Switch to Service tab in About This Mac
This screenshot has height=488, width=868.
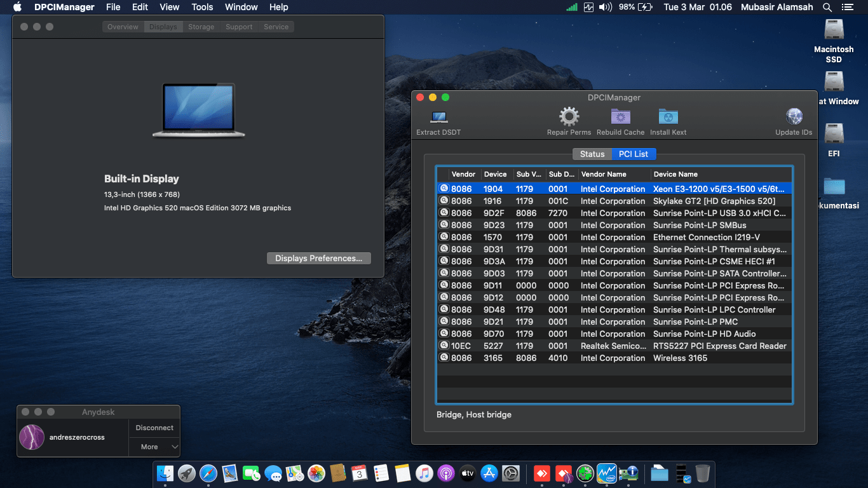pyautogui.click(x=276, y=27)
